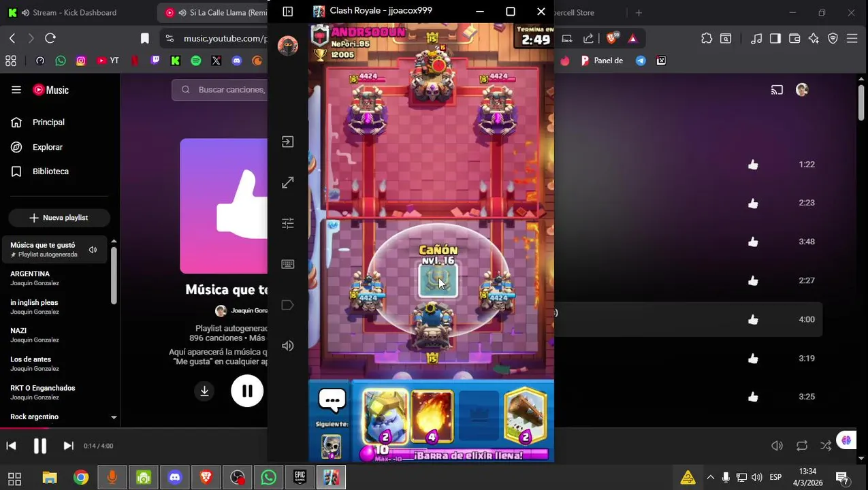The image size is (868, 490).
Task: Unlike the song with duration 3:48
Action: point(753,242)
